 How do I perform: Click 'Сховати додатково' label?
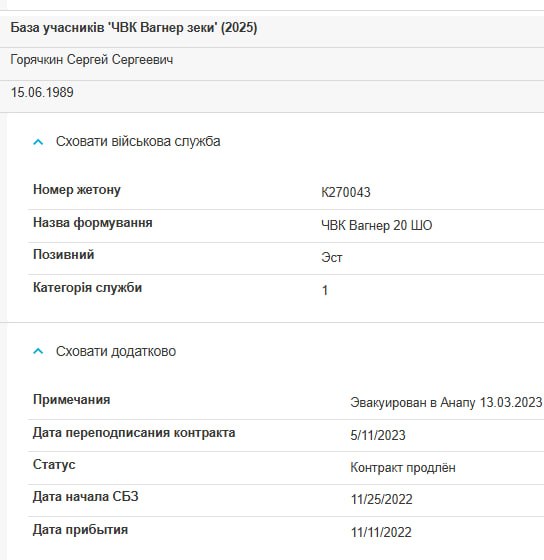click(116, 351)
